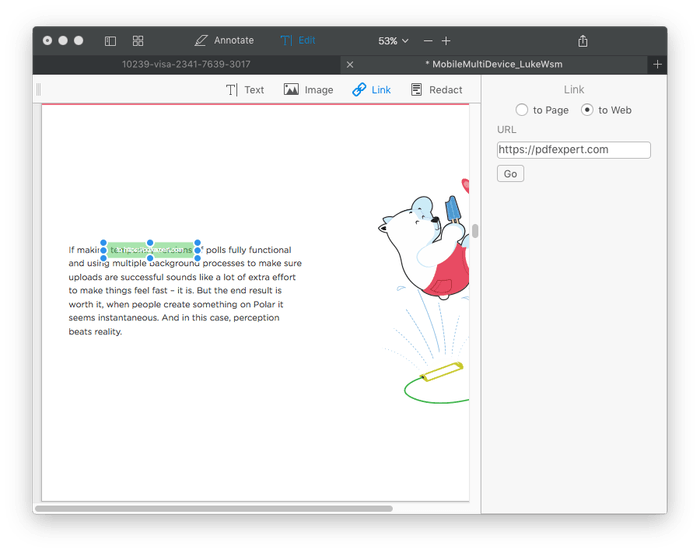
Task: Click the URL input field
Action: [x=574, y=150]
